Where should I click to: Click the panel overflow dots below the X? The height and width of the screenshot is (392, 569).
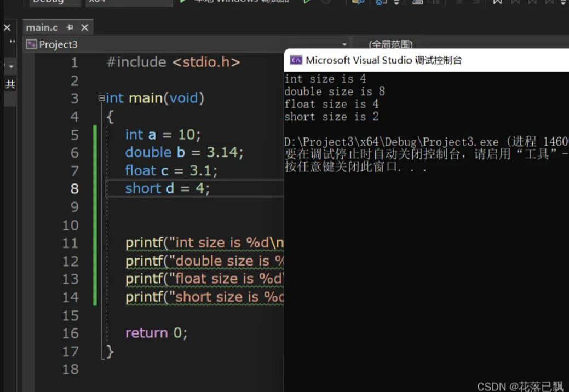click(13, 41)
